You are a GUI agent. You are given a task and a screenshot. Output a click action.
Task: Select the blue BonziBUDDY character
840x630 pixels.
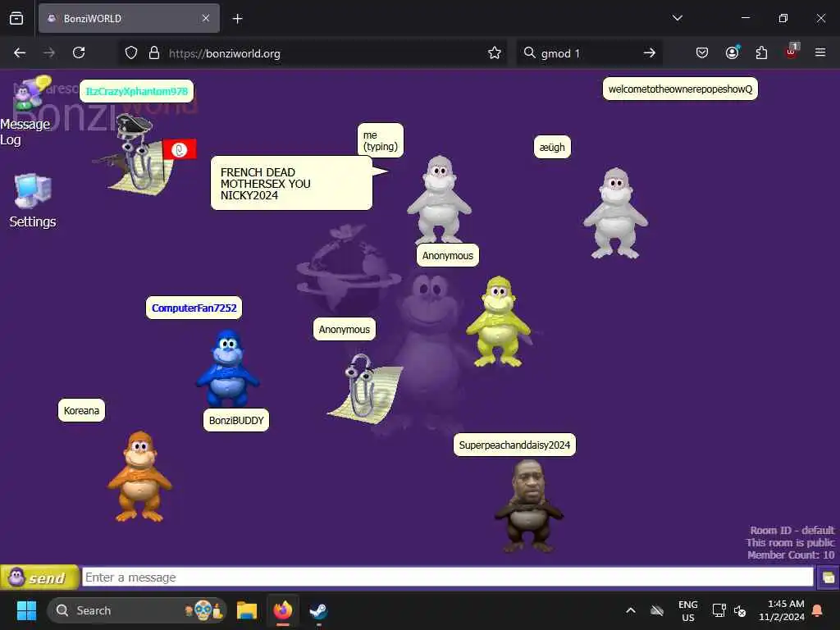[228, 368]
